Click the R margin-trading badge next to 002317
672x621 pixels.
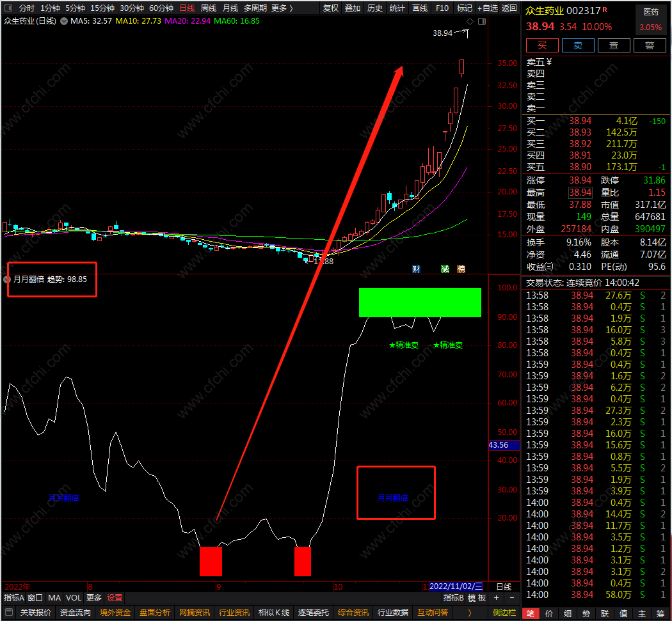click(605, 10)
